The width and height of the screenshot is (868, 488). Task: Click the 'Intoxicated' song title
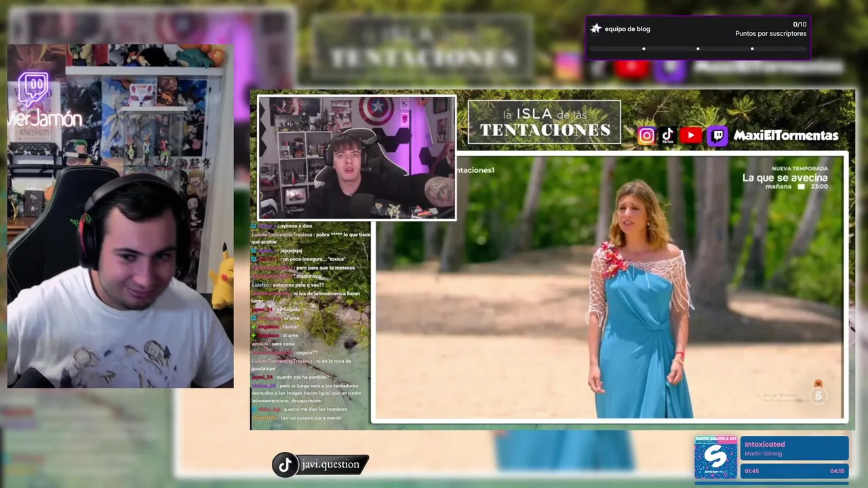click(x=764, y=445)
